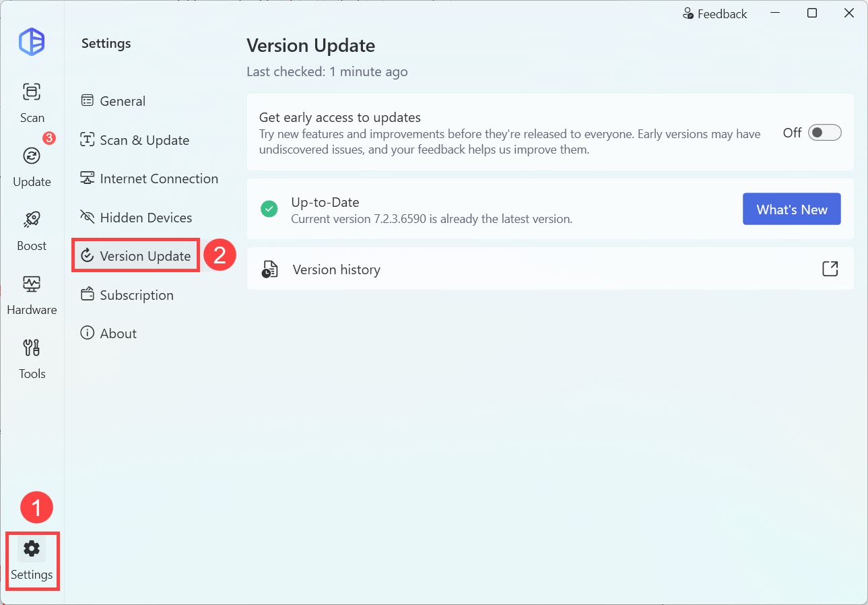The image size is (868, 605).
Task: Open the Scan section in the sidebar
Action: [x=32, y=103]
